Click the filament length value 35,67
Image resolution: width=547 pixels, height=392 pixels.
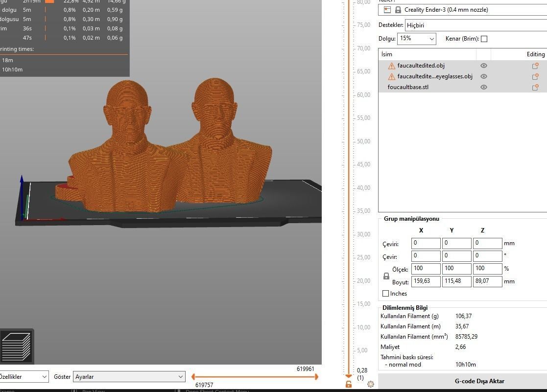tap(462, 326)
